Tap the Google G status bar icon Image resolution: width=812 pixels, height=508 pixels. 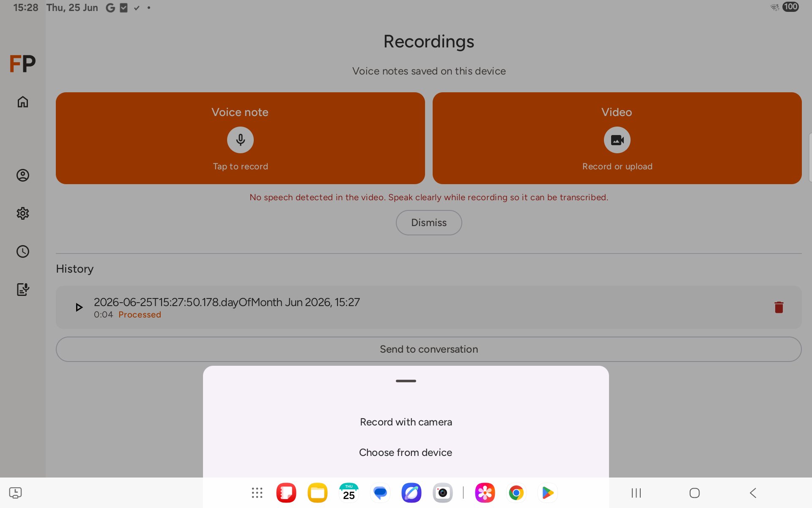pos(110,8)
